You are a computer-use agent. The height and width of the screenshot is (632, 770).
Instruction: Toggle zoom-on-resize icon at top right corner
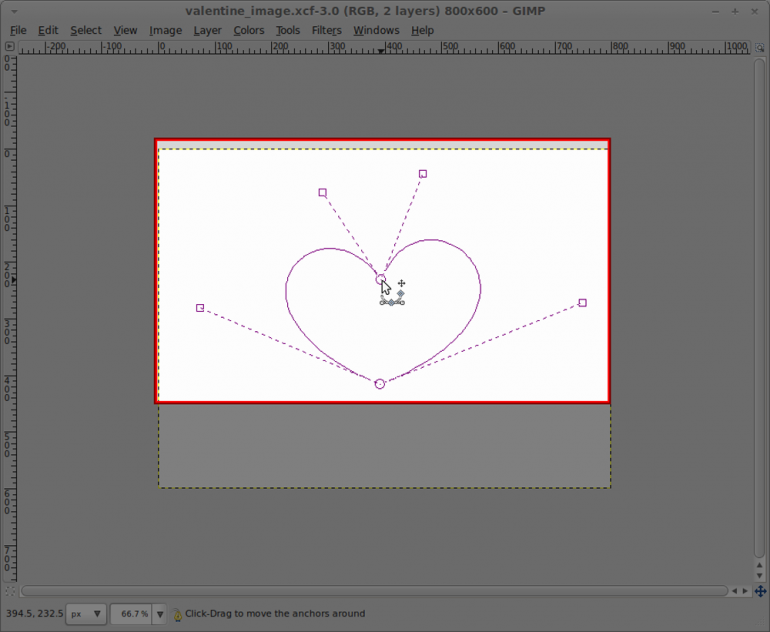click(x=760, y=48)
